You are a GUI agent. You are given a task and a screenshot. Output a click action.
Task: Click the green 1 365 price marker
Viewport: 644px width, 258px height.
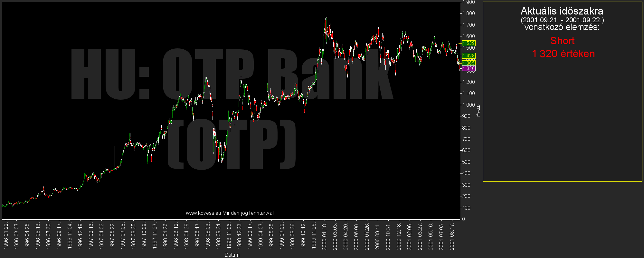click(469, 63)
